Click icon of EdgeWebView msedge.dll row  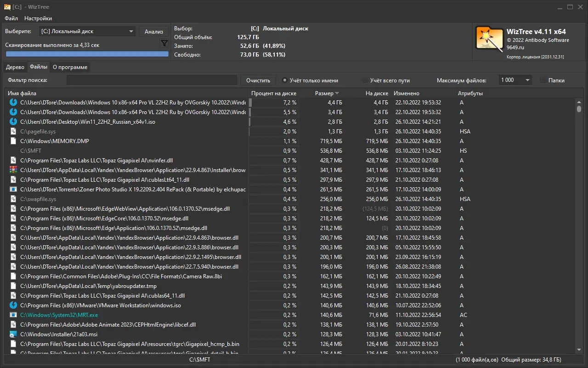13,209
